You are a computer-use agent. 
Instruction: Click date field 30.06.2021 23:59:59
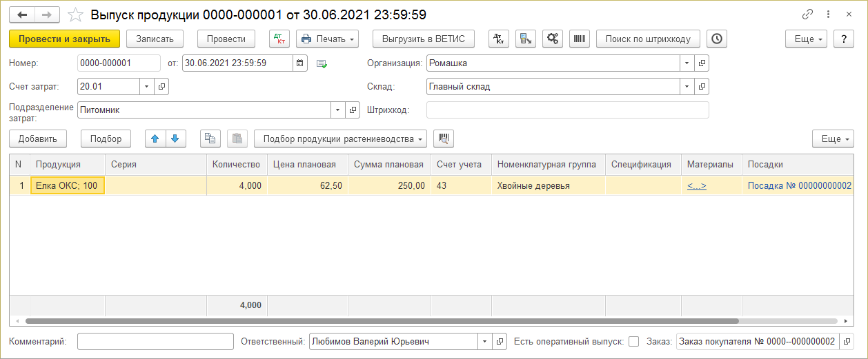pyautogui.click(x=238, y=63)
